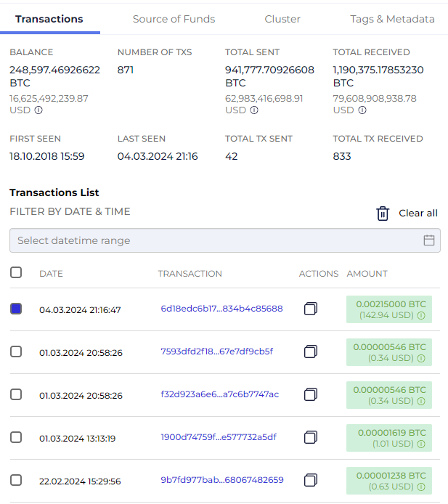The width and height of the screenshot is (448, 504).
Task: Click the info icon next to total sent USD
Action: point(254,110)
